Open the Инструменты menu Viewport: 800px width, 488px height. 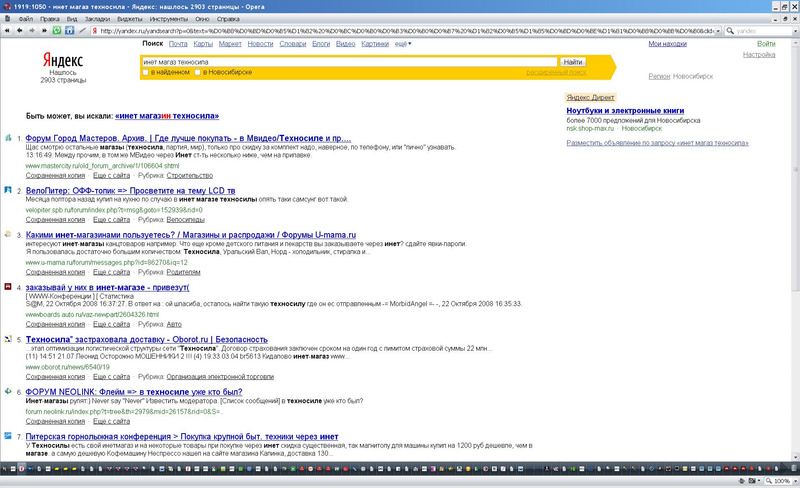pyautogui.click(x=169, y=19)
